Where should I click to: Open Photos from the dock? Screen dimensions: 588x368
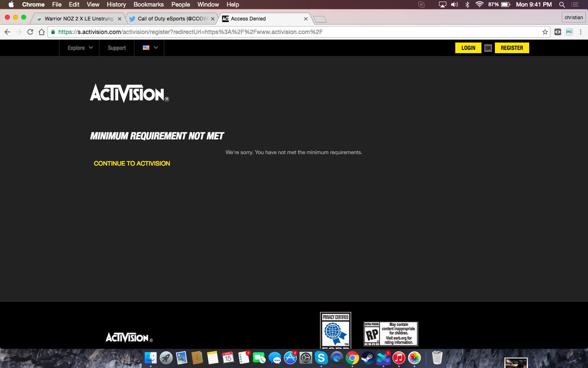click(x=414, y=358)
